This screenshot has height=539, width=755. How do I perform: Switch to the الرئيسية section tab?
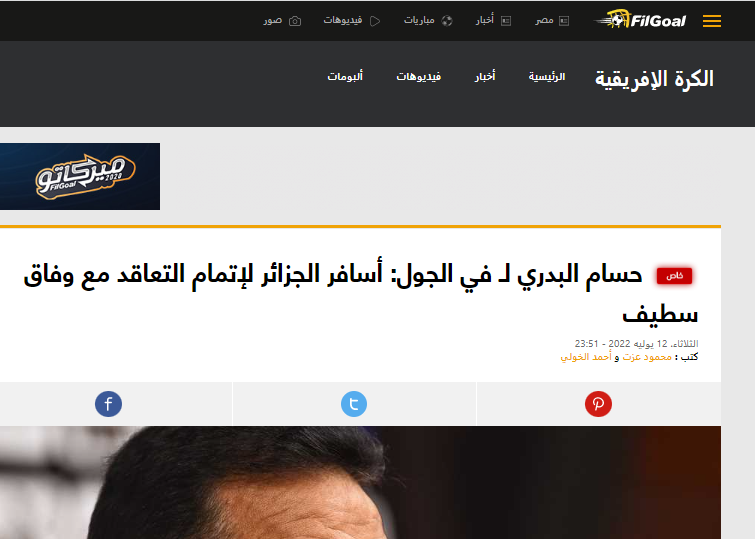(x=547, y=77)
